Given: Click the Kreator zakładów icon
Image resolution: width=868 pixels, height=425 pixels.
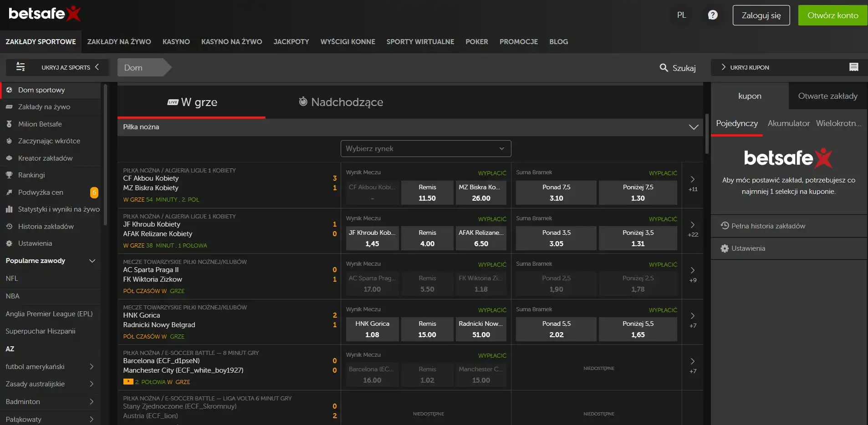Looking at the screenshot, I should tap(9, 158).
